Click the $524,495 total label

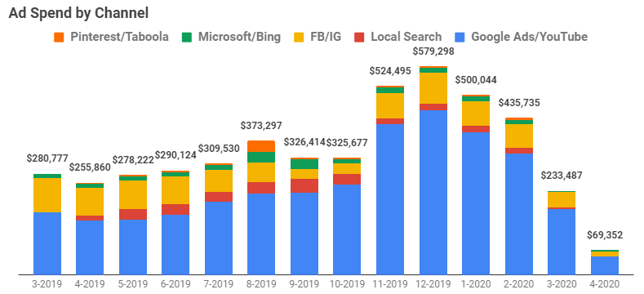coord(390,71)
